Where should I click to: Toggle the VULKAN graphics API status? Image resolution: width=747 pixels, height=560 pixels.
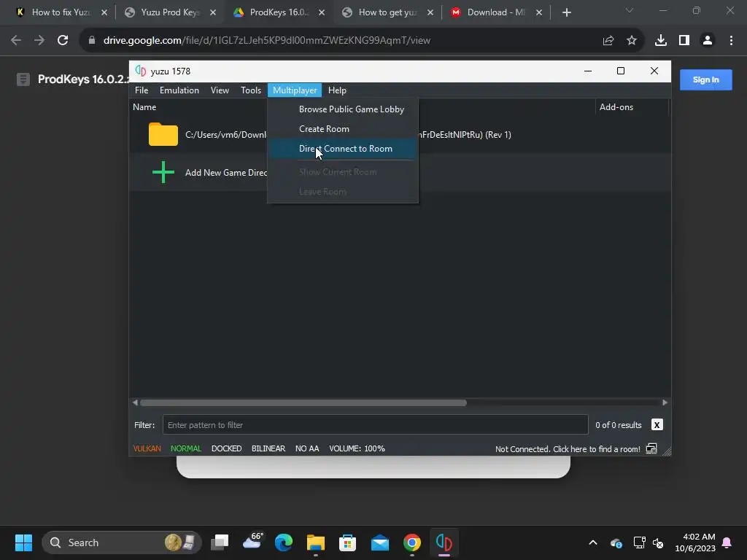[147, 448]
